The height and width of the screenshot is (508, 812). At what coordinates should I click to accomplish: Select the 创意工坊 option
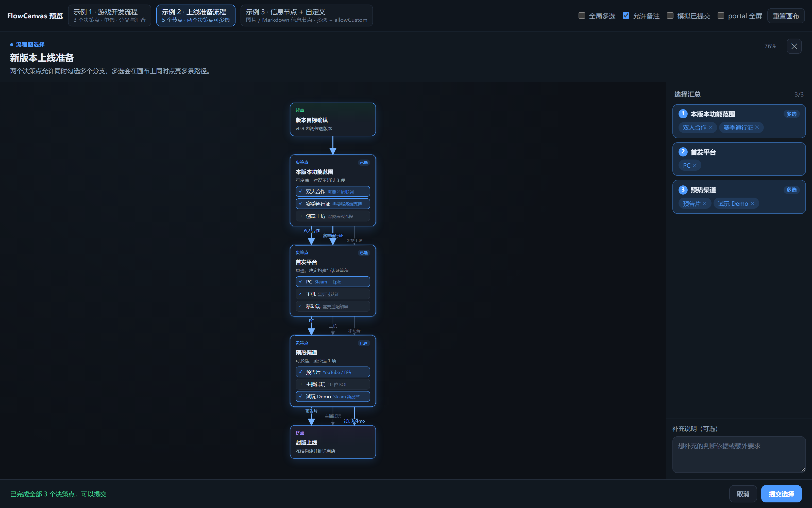(332, 216)
